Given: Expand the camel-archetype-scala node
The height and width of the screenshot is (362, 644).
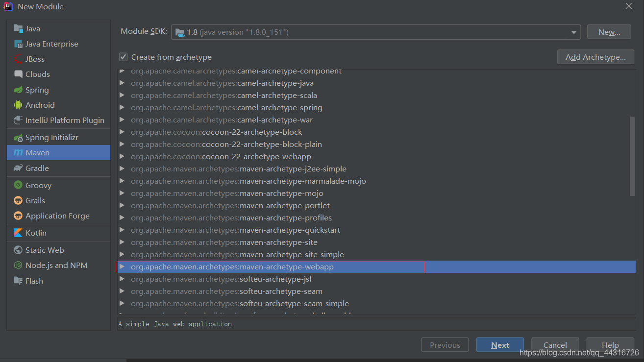Looking at the screenshot, I should point(122,96).
